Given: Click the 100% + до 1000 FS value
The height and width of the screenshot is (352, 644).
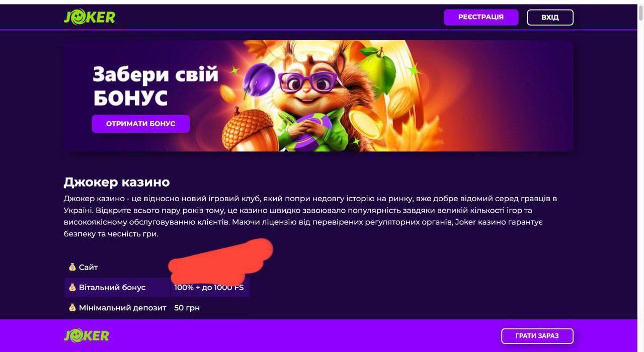Looking at the screenshot, I should 209,287.
